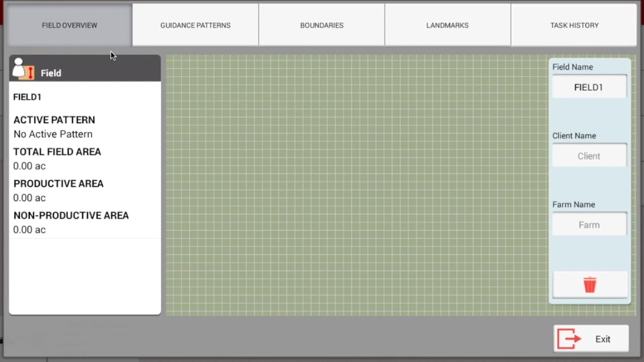The image size is (644, 362).
Task: Open the Field Overview tab
Action: pyautogui.click(x=70, y=25)
